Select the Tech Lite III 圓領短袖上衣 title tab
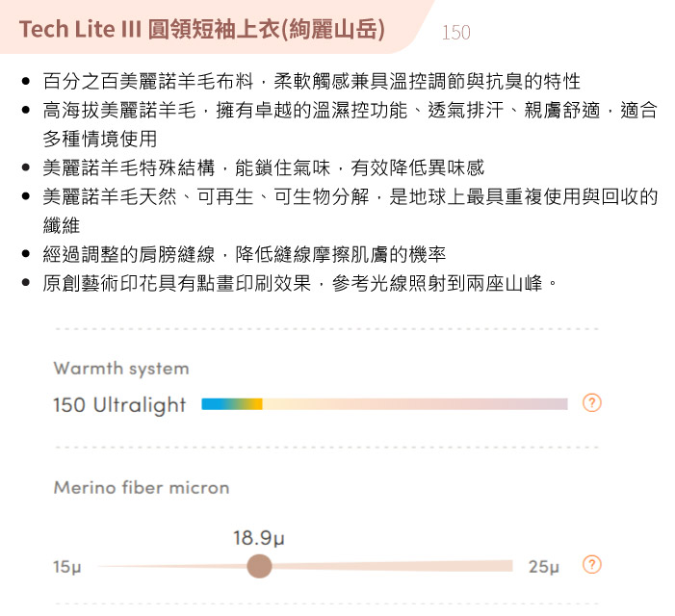675x616 pixels. click(x=202, y=29)
